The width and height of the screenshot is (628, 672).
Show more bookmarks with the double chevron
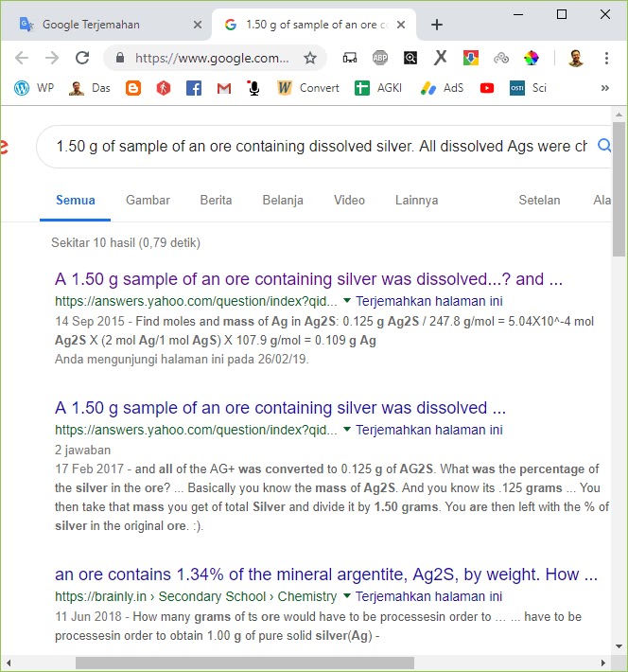coord(605,88)
